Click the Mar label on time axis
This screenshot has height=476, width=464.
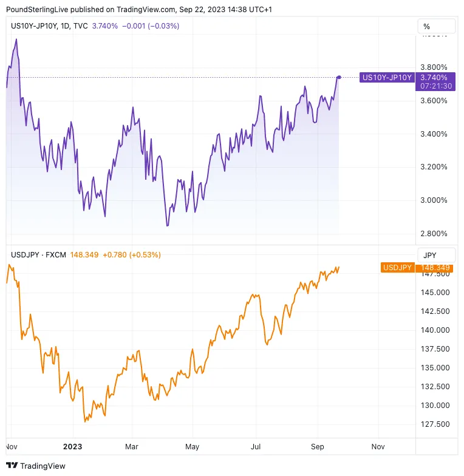132,446
